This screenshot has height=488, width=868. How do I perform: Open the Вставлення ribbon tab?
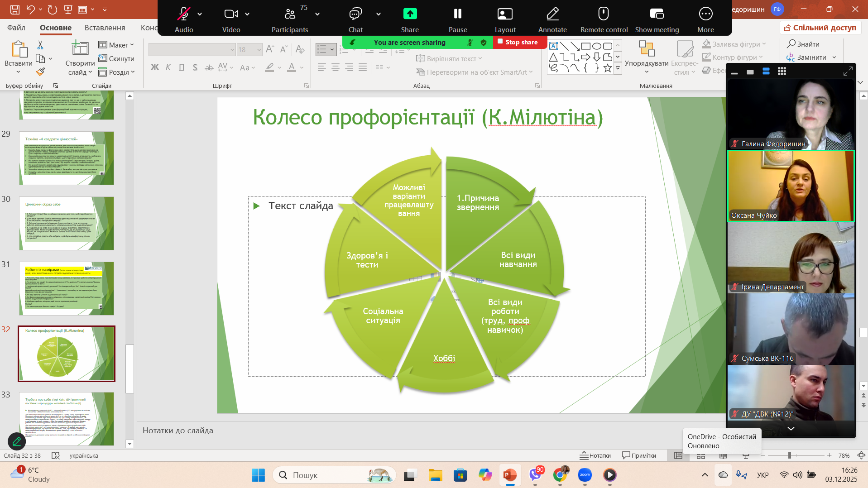105,28
